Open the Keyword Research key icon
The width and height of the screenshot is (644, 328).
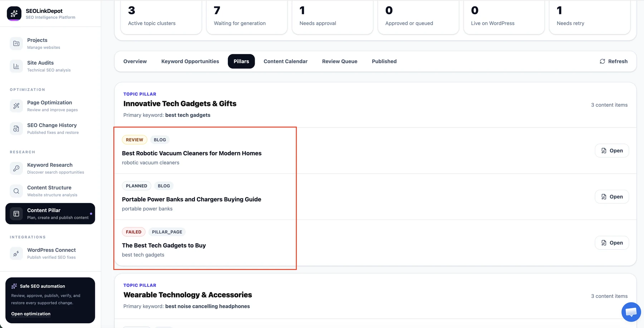[x=16, y=168]
